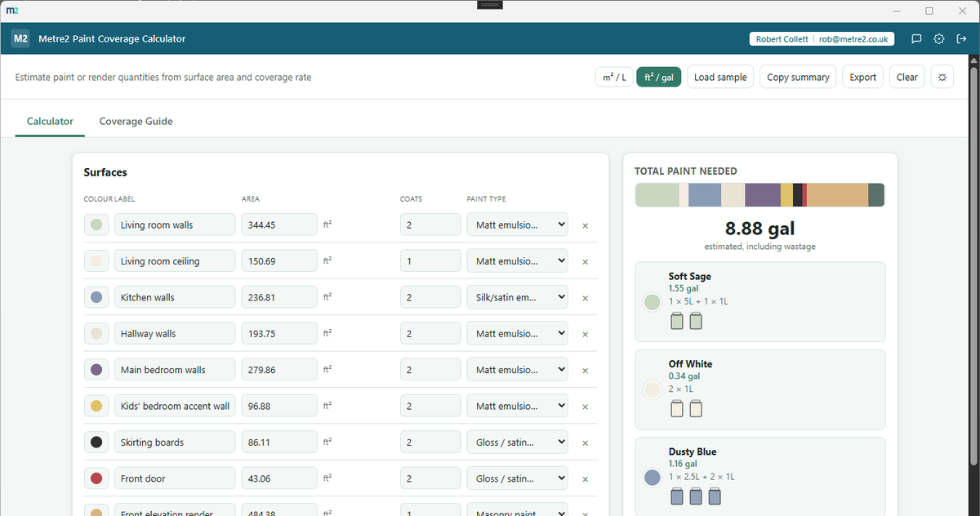Click the Load sample button
Screen dimensions: 980x516
pos(720,77)
